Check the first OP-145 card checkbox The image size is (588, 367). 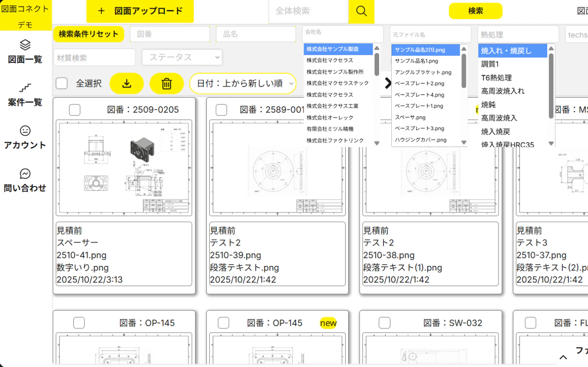click(x=79, y=323)
